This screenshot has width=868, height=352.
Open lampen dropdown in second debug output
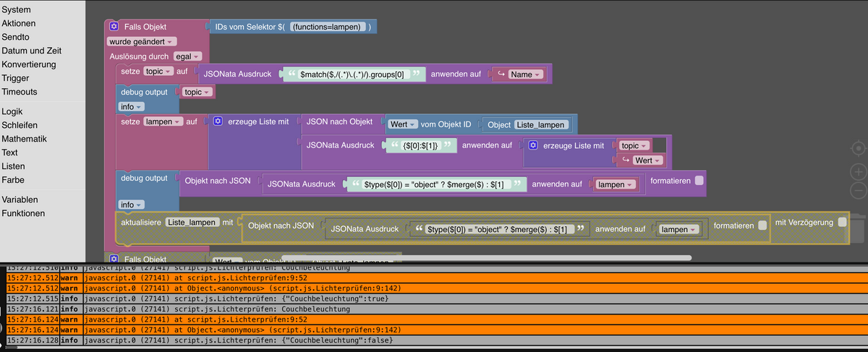(x=616, y=184)
